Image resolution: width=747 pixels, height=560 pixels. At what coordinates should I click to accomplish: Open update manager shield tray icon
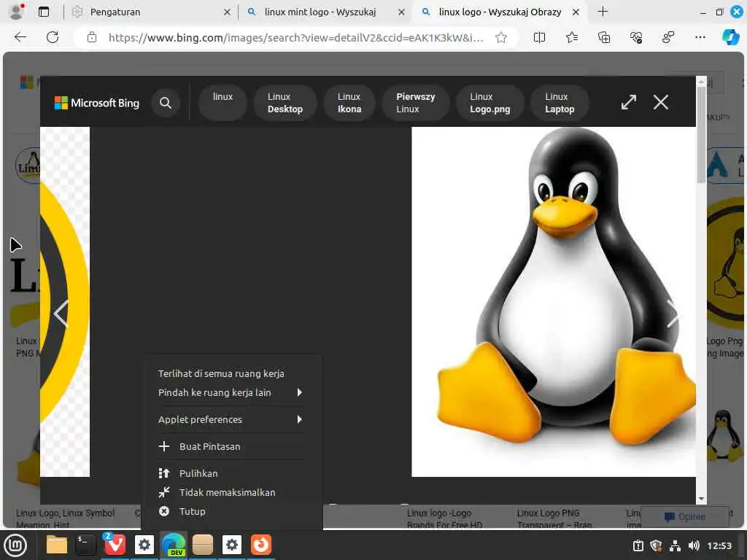click(656, 545)
